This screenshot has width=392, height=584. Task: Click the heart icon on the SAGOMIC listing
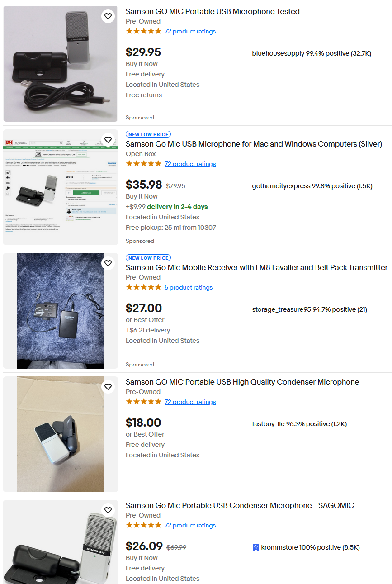tap(108, 510)
